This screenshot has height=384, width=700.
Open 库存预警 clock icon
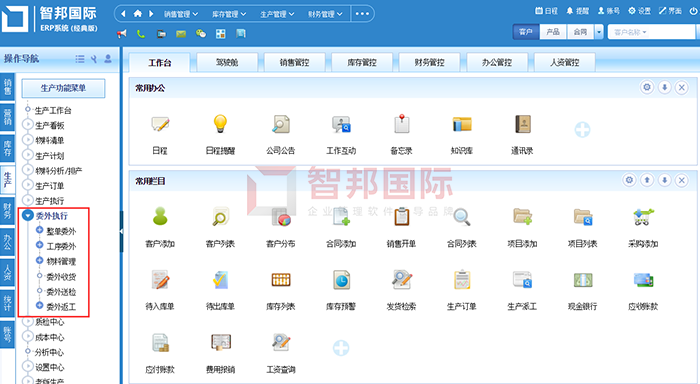click(341, 280)
